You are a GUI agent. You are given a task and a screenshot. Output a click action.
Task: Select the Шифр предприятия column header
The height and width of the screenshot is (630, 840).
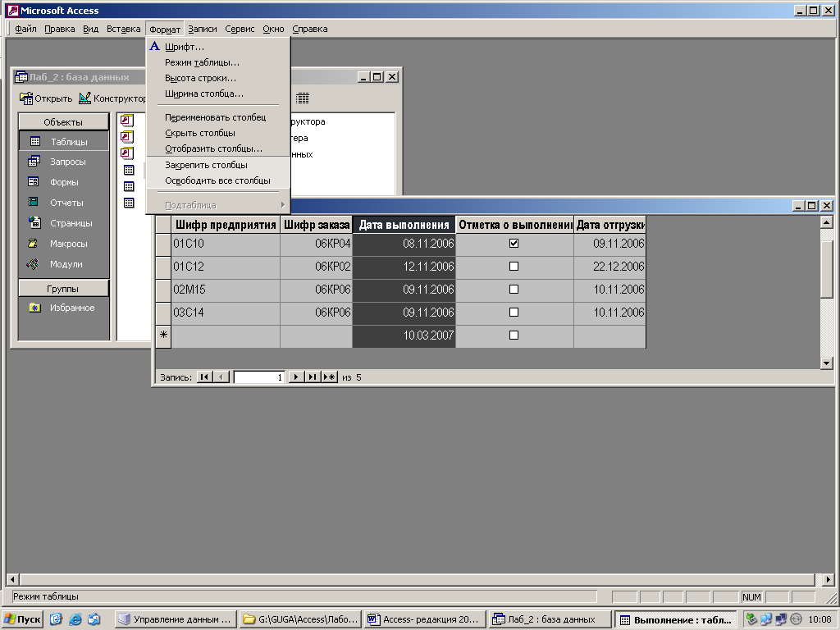coord(226,225)
